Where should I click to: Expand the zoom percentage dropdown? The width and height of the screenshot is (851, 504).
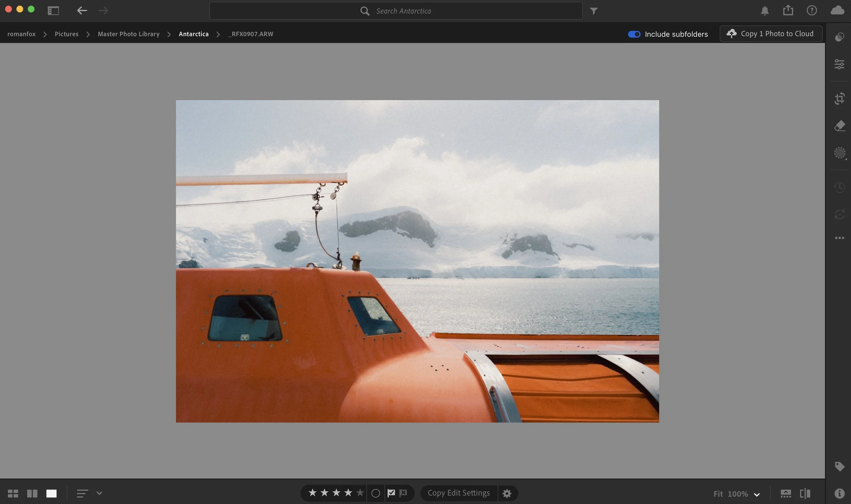click(757, 494)
